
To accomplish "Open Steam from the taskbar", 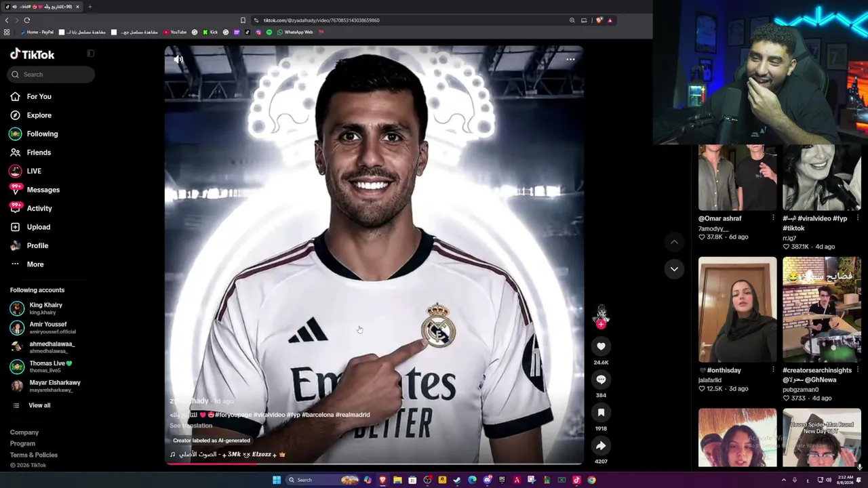I will click(457, 480).
